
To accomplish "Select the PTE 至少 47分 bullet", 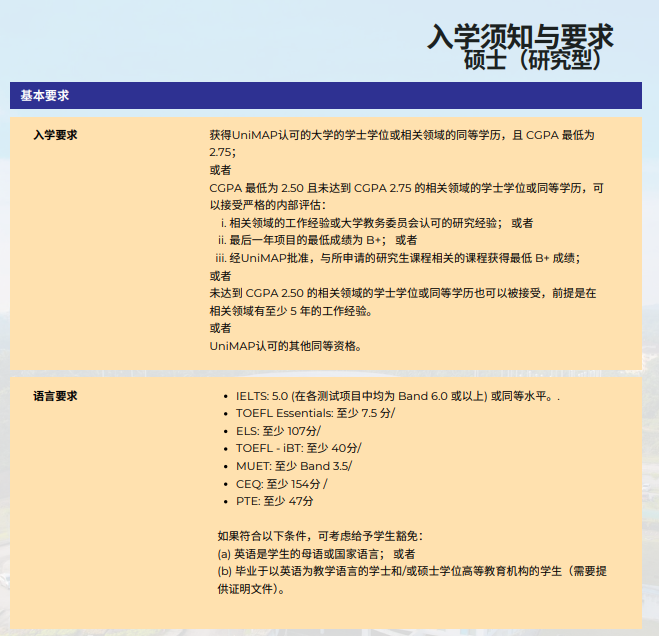I will (x=274, y=501).
